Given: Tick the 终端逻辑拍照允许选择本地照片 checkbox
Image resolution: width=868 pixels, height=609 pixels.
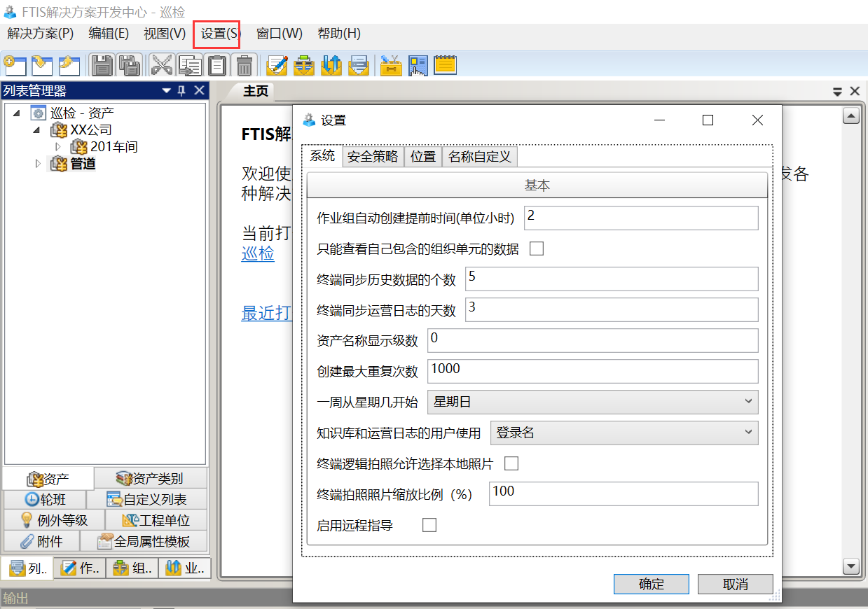Looking at the screenshot, I should pyautogui.click(x=511, y=463).
